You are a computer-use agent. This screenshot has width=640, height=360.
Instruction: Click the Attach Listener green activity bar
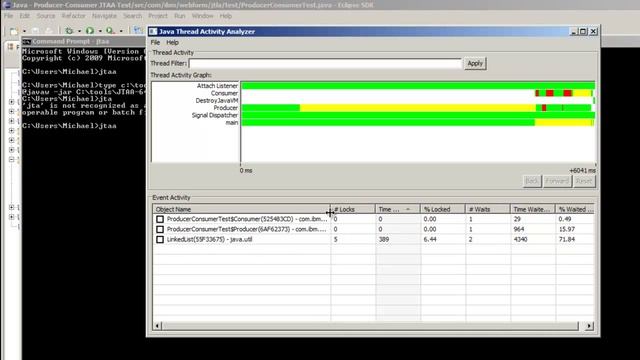[x=418, y=86]
